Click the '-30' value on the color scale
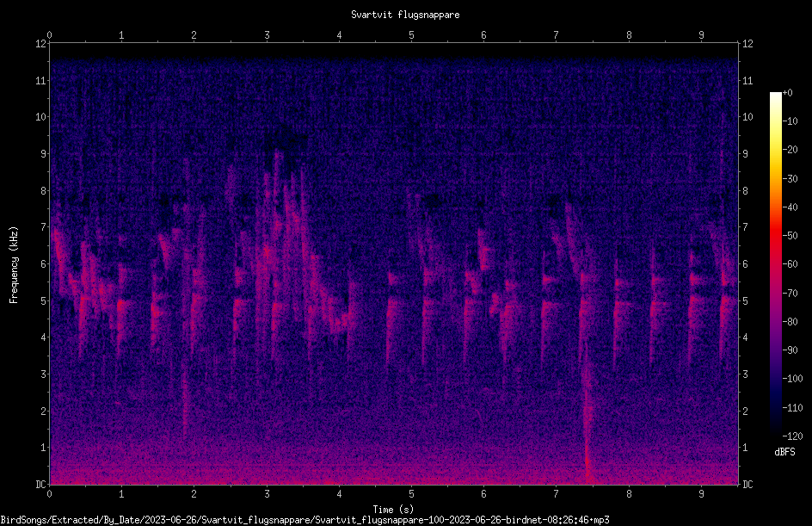The width and height of the screenshot is (812, 526). pyautogui.click(x=790, y=179)
